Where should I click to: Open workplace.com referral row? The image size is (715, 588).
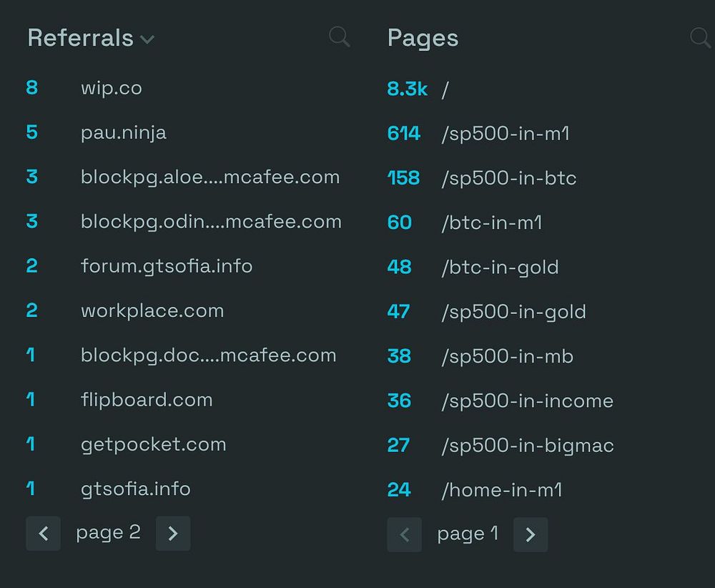[152, 310]
